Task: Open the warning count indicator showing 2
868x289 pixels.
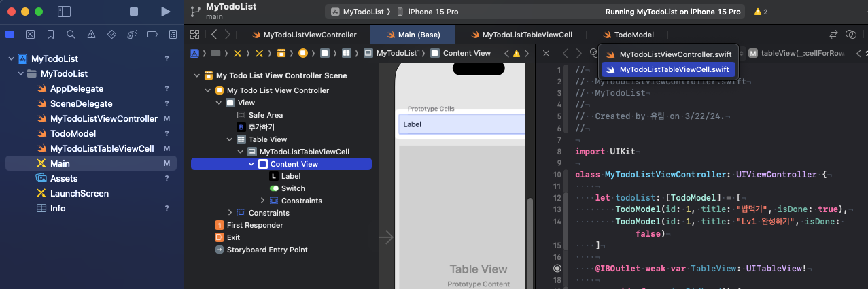Action: point(761,12)
